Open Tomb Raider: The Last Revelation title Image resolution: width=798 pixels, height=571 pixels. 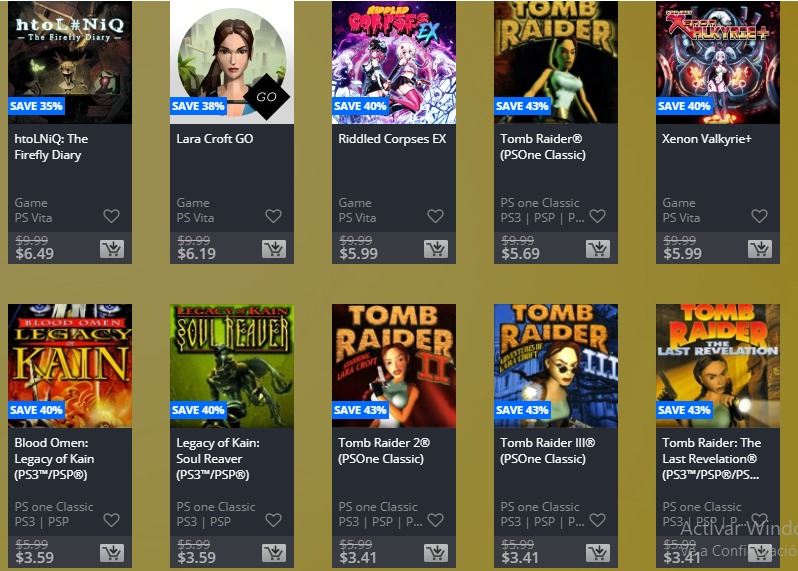(711, 459)
